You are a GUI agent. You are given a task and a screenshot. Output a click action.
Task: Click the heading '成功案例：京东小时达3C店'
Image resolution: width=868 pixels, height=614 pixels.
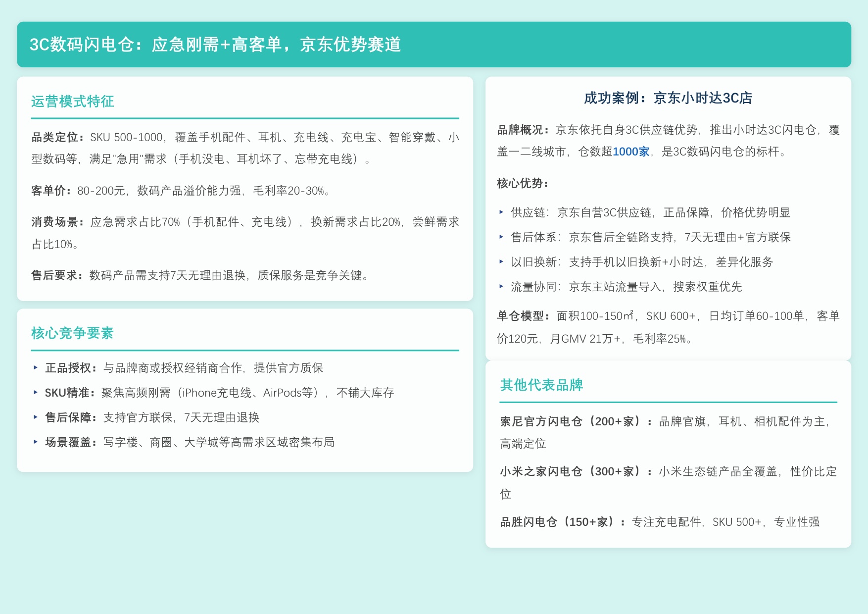pos(668,98)
